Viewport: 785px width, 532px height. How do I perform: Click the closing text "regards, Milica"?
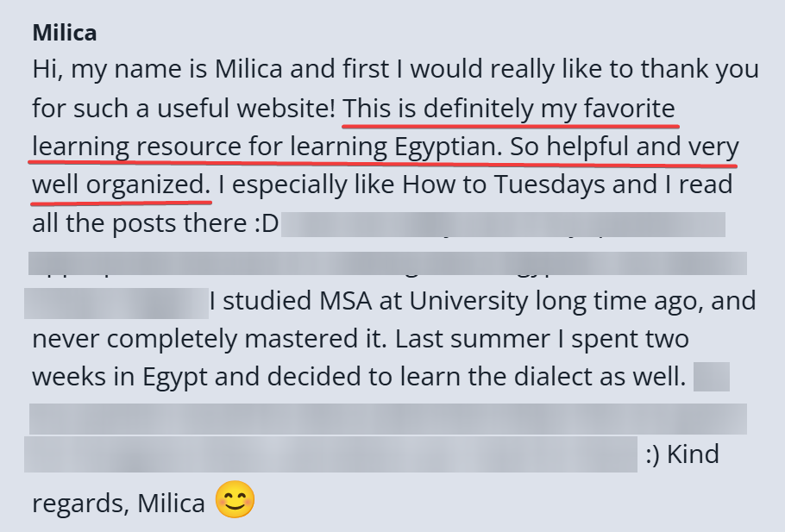point(118,502)
